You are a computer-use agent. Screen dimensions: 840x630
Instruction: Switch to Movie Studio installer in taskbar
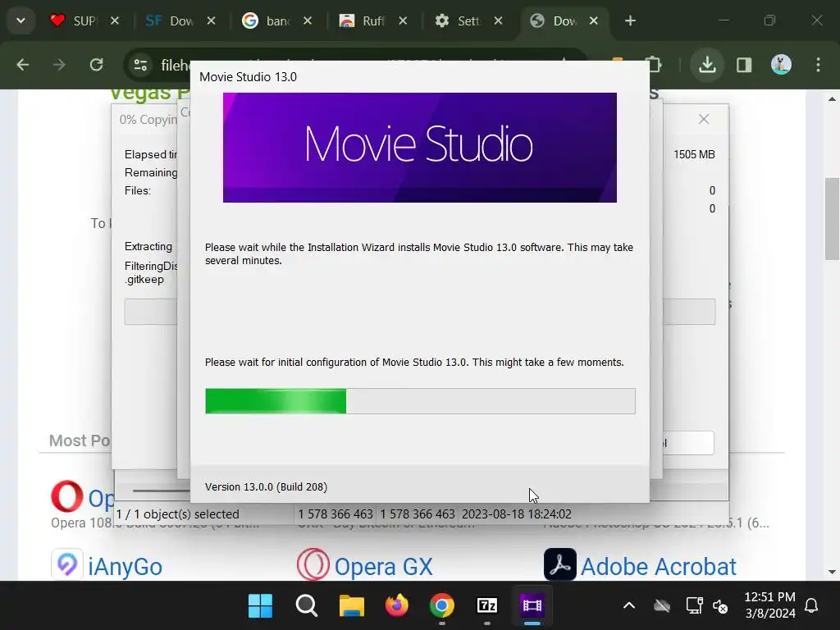(532, 605)
